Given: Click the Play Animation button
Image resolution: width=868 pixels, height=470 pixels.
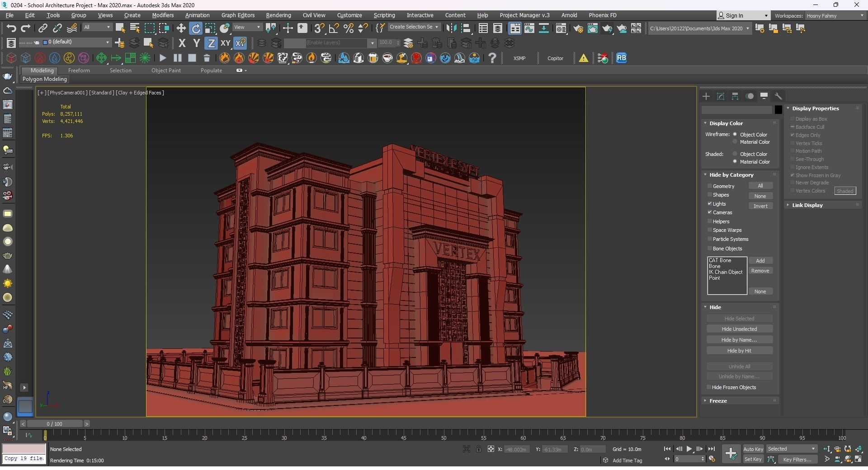Looking at the screenshot, I should (x=689, y=449).
